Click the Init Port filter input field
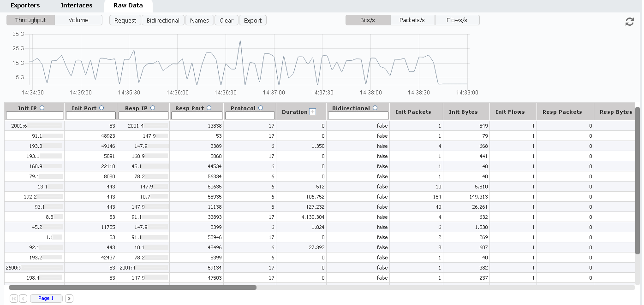 (91, 116)
